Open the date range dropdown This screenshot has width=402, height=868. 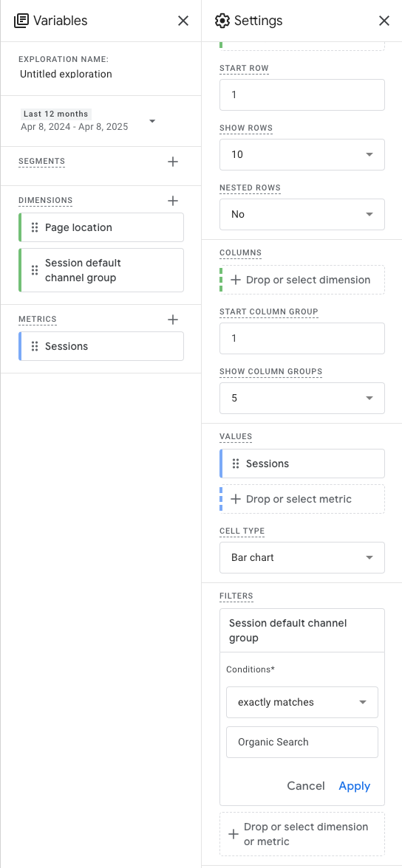pyautogui.click(x=152, y=121)
